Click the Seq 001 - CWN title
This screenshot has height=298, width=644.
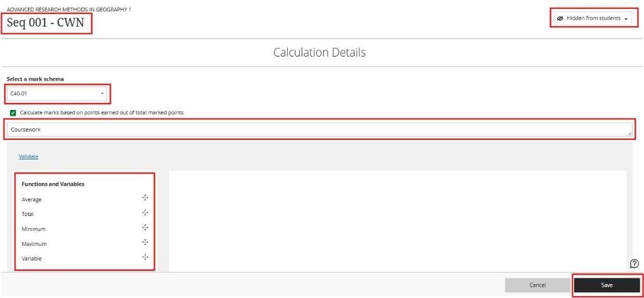pos(46,24)
